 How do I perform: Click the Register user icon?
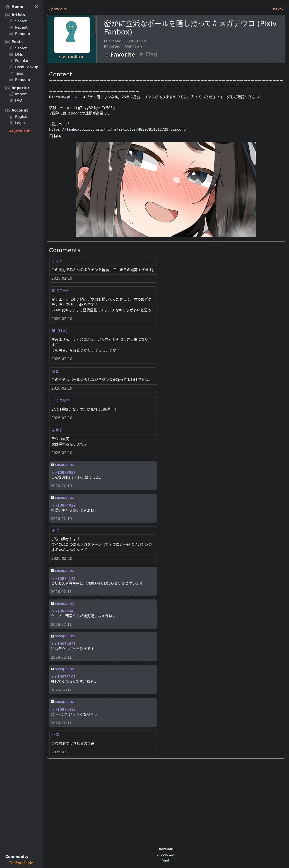click(11, 117)
